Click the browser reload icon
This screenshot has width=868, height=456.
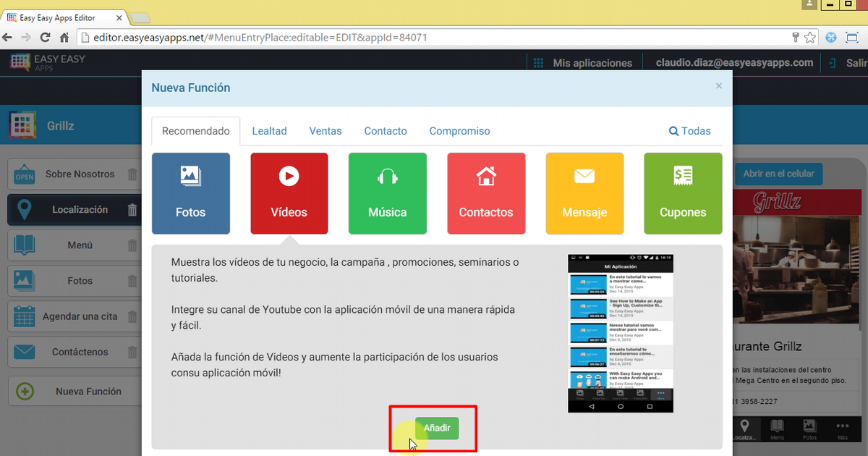(x=45, y=37)
